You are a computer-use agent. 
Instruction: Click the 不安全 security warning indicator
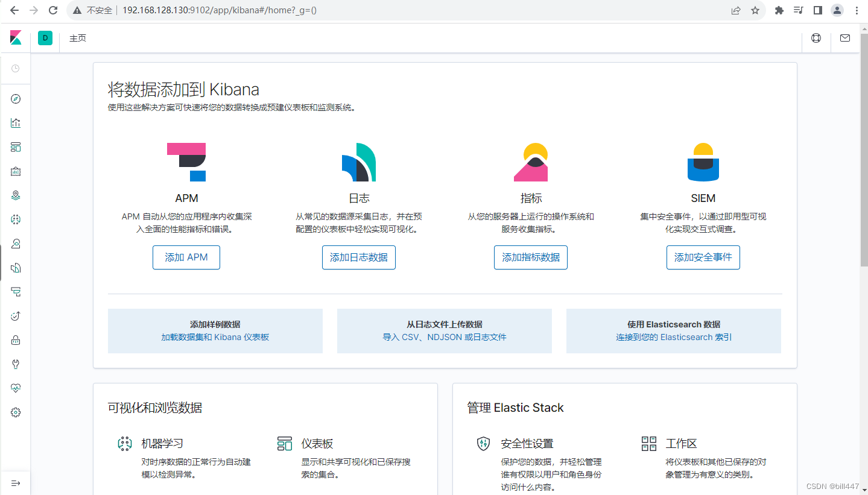coord(93,10)
